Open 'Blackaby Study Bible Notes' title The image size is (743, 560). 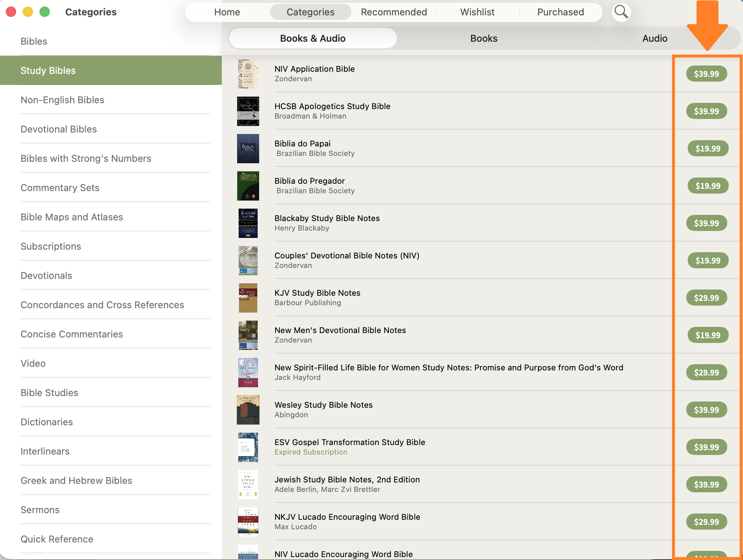tap(327, 218)
